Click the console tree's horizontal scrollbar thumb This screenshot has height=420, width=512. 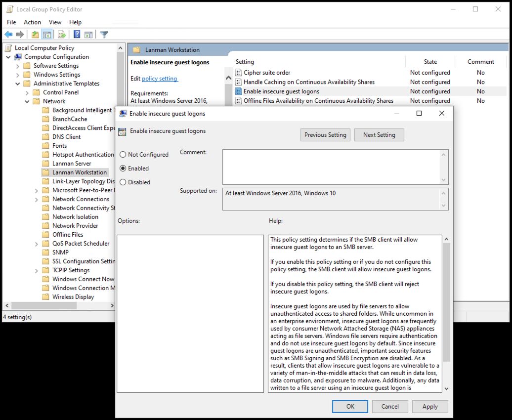[44, 305]
